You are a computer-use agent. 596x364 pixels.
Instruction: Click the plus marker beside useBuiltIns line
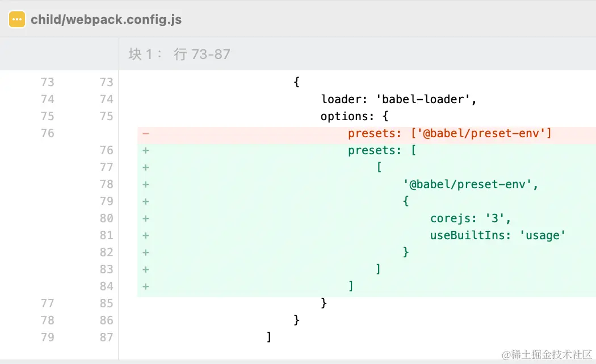coord(145,236)
